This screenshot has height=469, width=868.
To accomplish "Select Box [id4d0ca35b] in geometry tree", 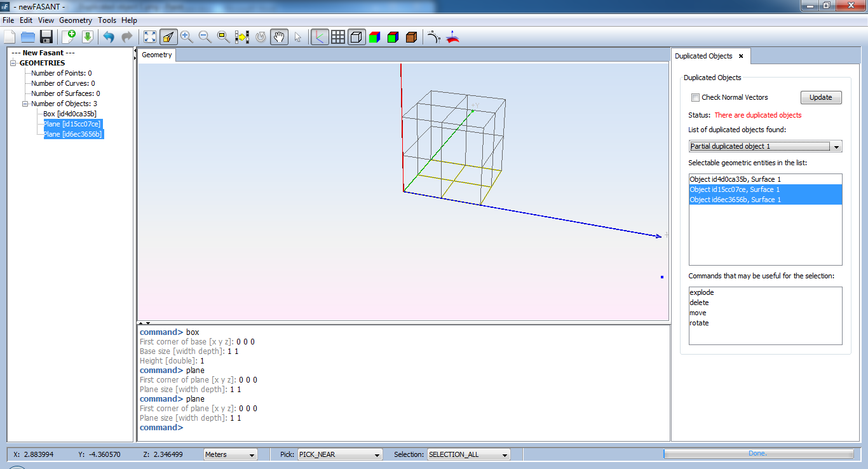I will point(70,114).
